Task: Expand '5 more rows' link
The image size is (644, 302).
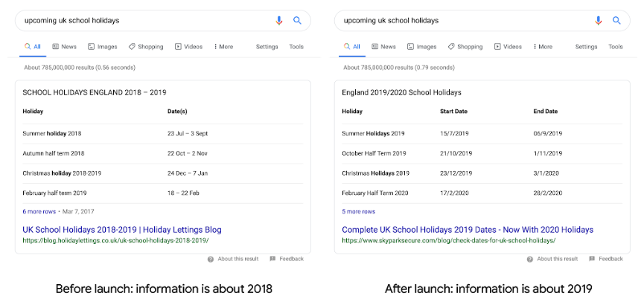Action: click(x=358, y=212)
